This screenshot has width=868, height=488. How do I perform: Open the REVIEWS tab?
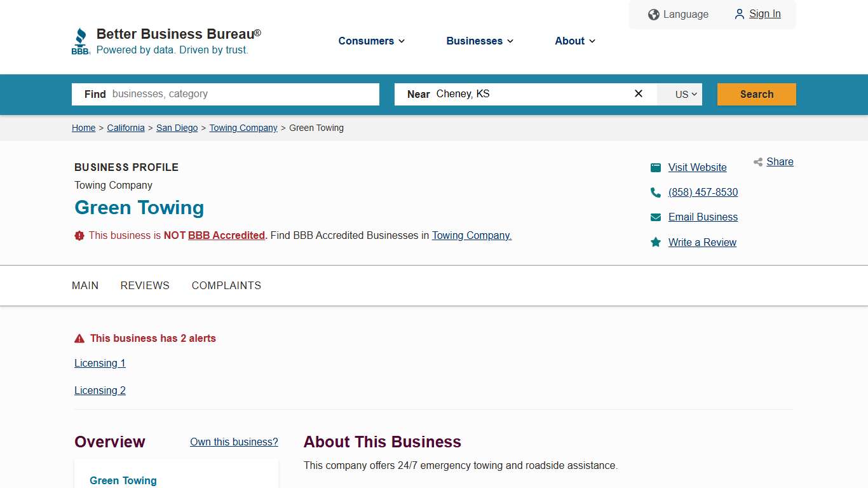pyautogui.click(x=145, y=285)
